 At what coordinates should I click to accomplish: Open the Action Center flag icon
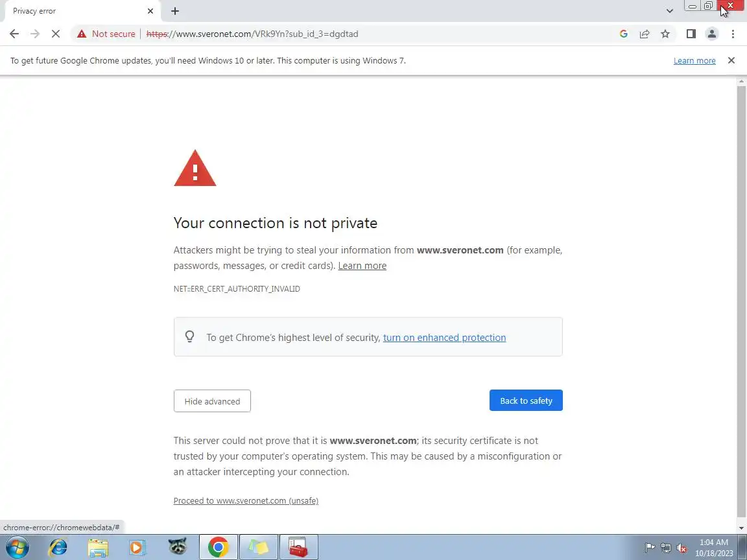tap(649, 548)
